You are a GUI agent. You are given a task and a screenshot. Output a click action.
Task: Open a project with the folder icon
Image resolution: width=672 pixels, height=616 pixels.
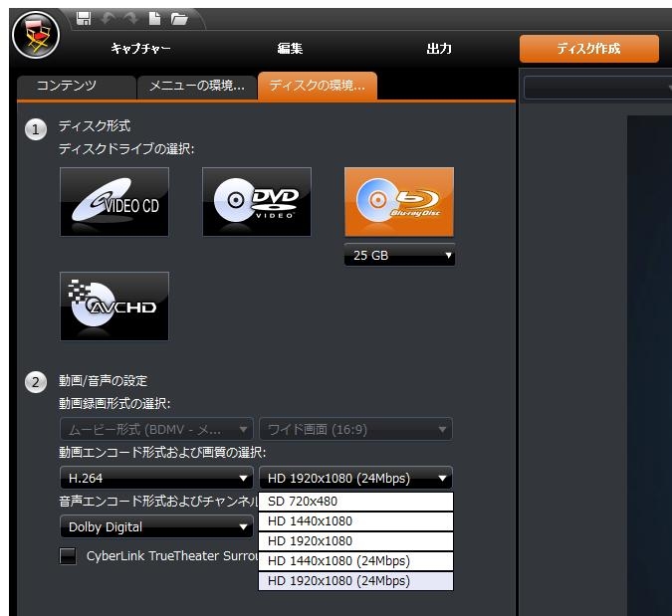click(179, 19)
